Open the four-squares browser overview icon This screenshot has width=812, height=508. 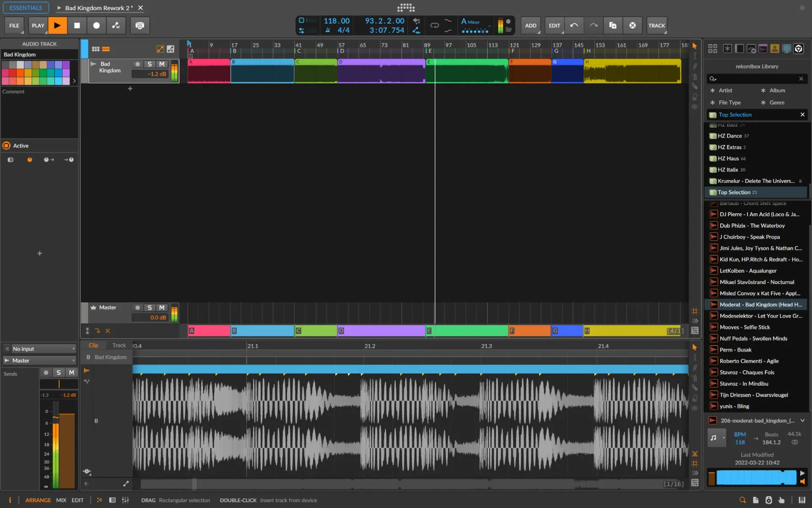pyautogui.click(x=713, y=49)
